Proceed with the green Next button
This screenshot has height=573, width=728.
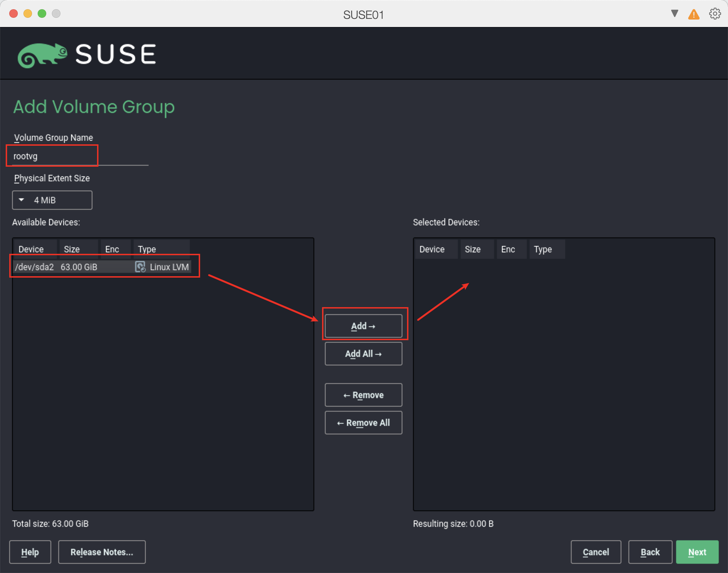point(697,552)
